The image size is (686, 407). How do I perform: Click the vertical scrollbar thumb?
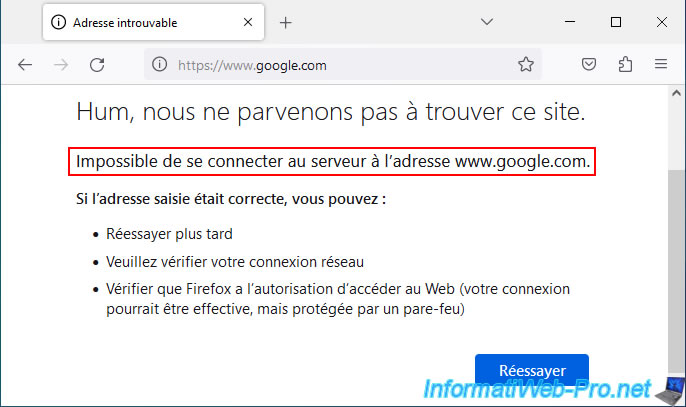pyautogui.click(x=676, y=270)
